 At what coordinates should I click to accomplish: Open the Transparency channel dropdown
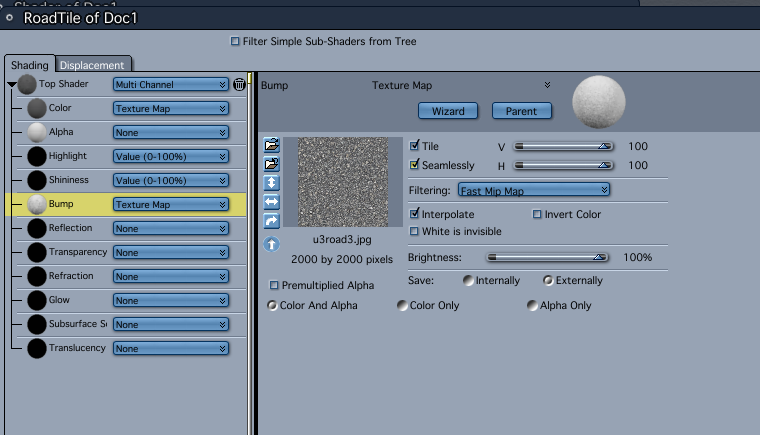tap(171, 253)
